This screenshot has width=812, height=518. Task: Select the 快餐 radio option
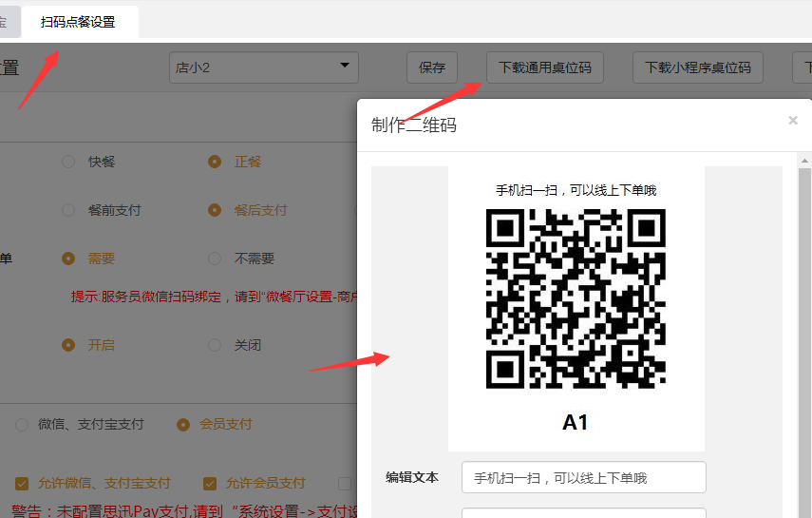[68, 162]
